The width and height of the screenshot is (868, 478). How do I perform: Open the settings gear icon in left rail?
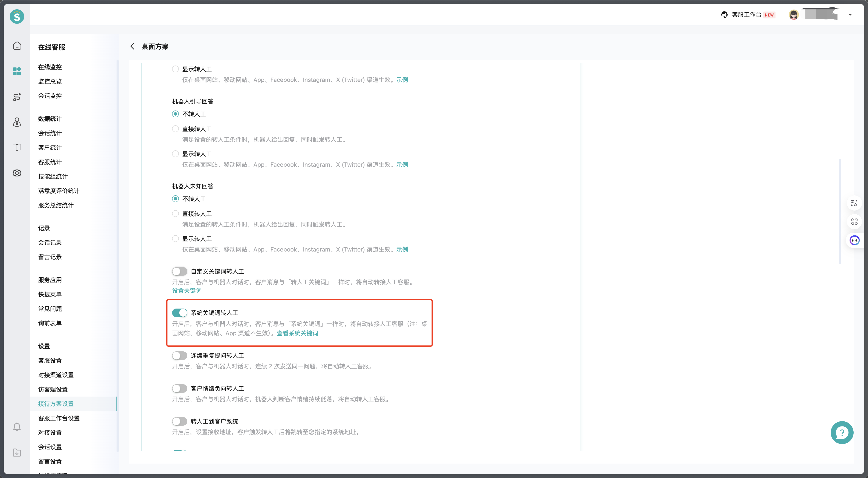(17, 173)
